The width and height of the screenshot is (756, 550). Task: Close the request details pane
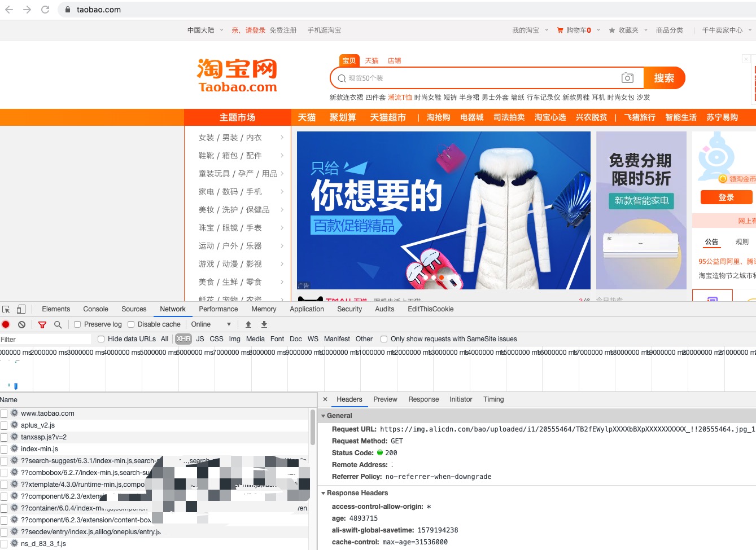pos(325,399)
